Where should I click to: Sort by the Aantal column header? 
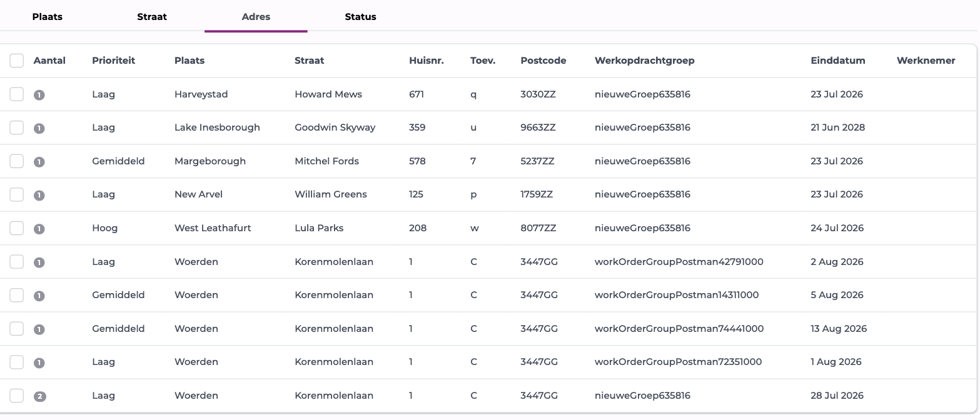(49, 61)
